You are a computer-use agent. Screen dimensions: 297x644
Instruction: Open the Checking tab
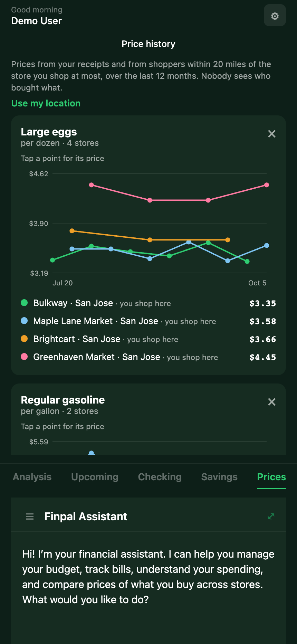click(160, 477)
